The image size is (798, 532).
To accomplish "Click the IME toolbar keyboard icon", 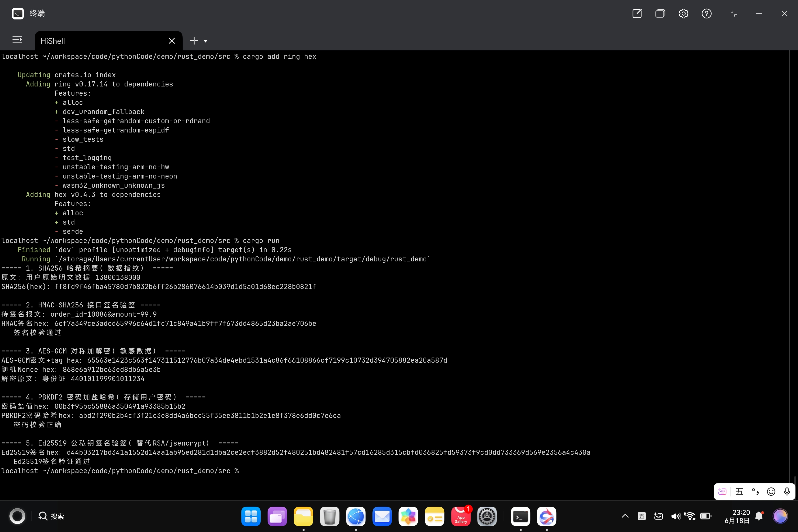I will tap(722, 491).
